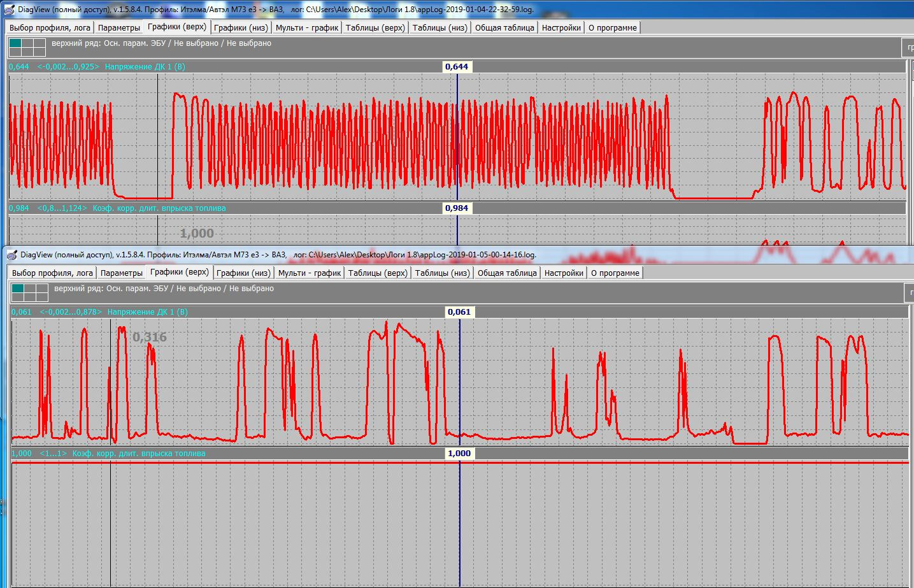Open the 'Параметры' tab in the upper window
914x588 pixels.
118,27
